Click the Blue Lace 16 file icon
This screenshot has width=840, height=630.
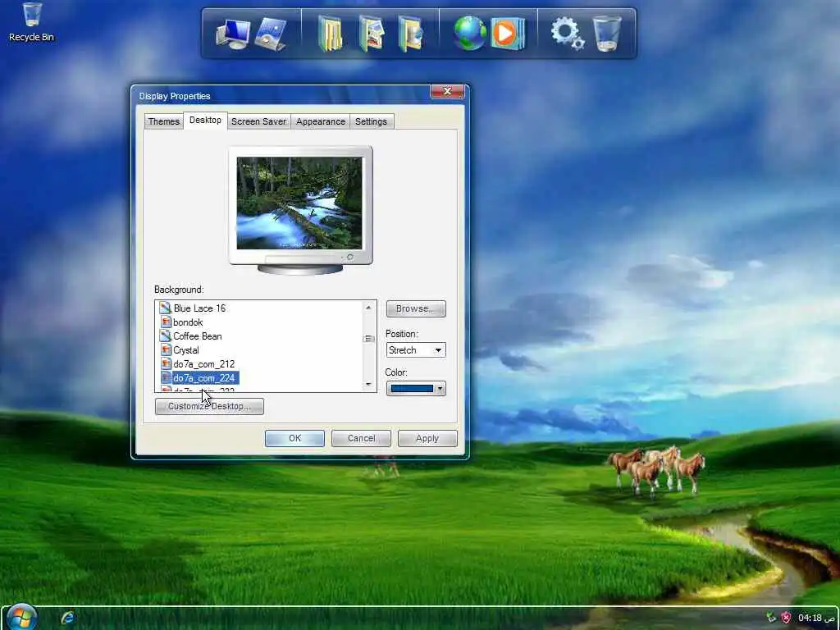point(165,308)
